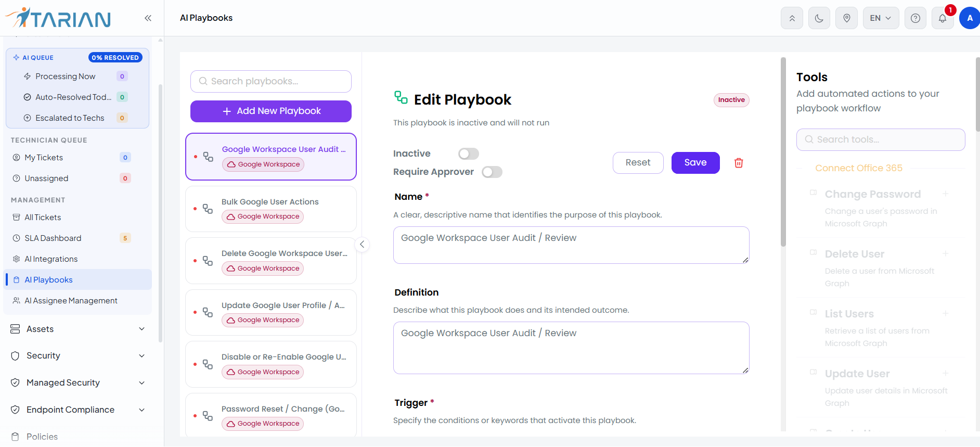Select Update Google User Profile playbook

pos(271,312)
